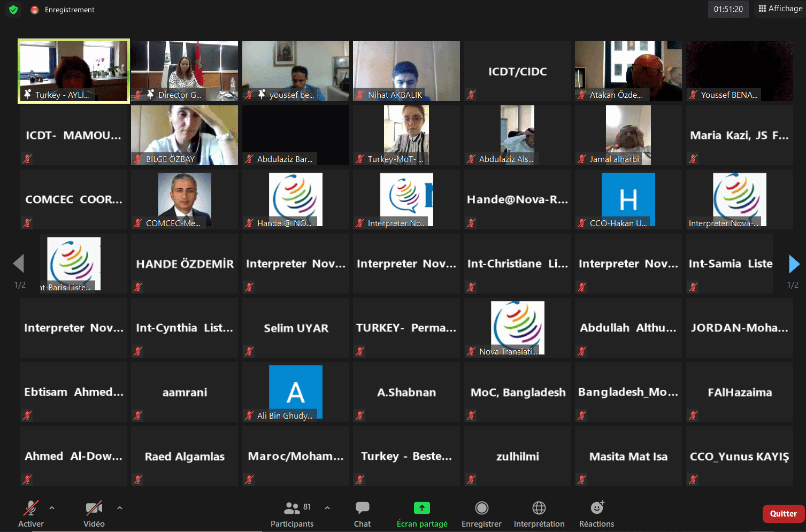
Task: Click the 01:51:20 meeting timer
Action: (x=728, y=10)
